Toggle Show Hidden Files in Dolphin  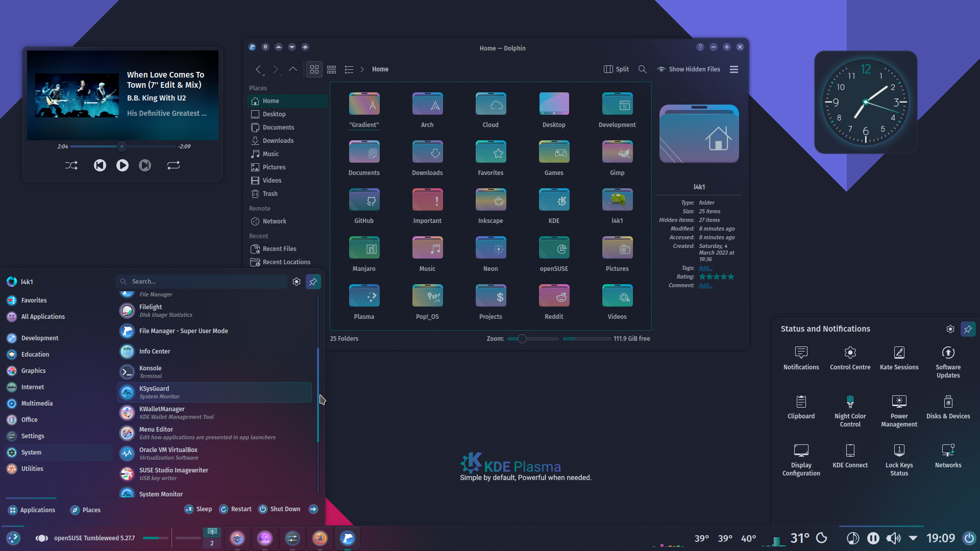tap(688, 69)
